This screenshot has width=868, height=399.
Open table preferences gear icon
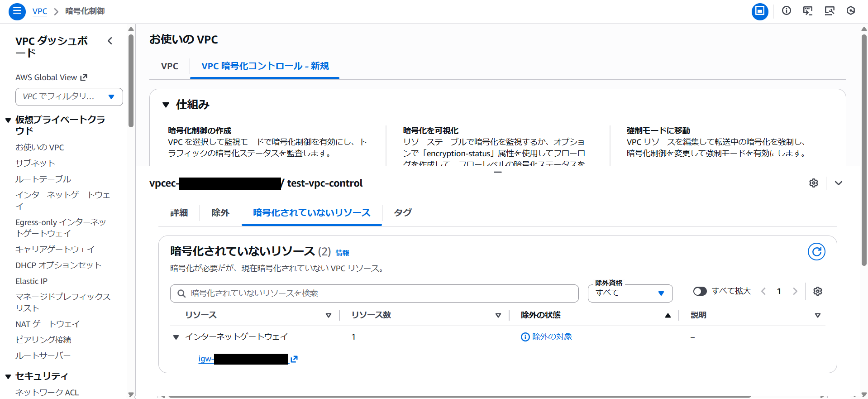(x=818, y=291)
